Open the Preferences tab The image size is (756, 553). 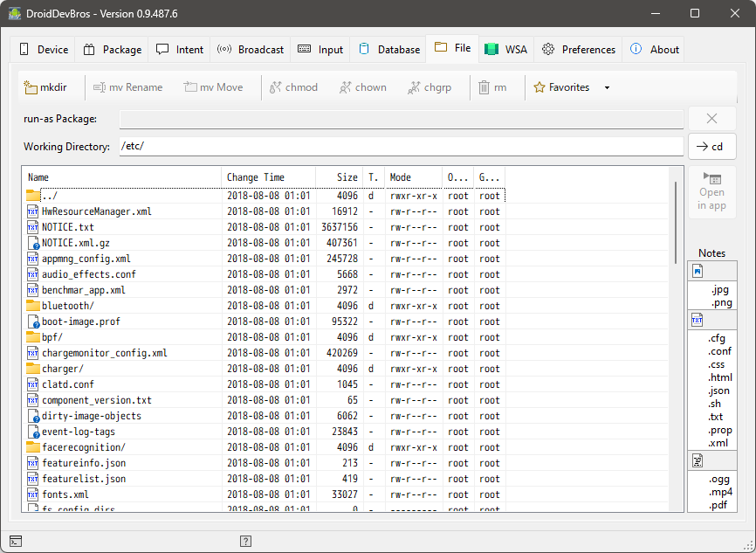579,50
